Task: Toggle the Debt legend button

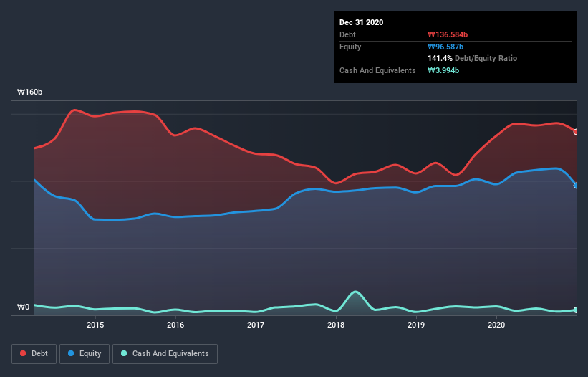Action: point(34,354)
